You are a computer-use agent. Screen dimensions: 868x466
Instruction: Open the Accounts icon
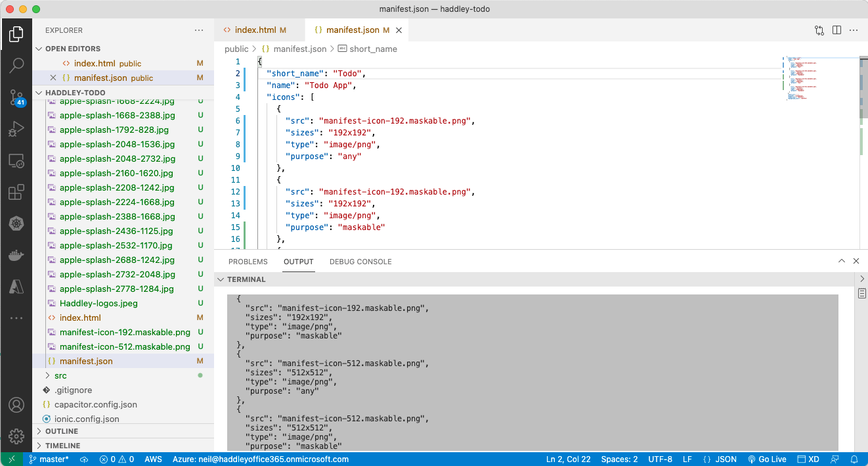(16, 405)
